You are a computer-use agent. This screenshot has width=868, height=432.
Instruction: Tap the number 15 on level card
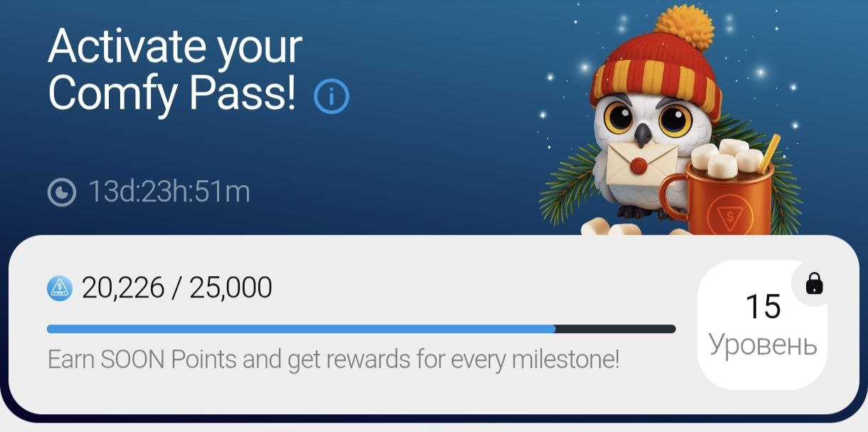(x=763, y=307)
